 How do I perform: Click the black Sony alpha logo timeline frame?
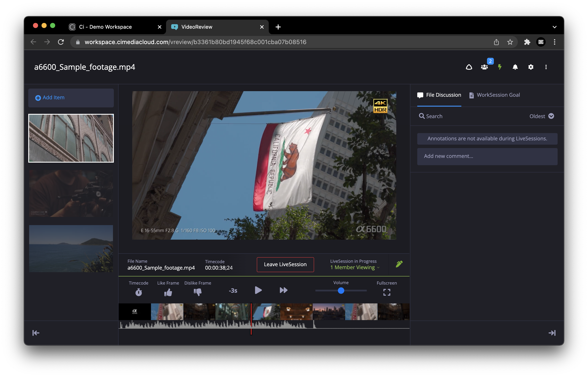coord(135,311)
